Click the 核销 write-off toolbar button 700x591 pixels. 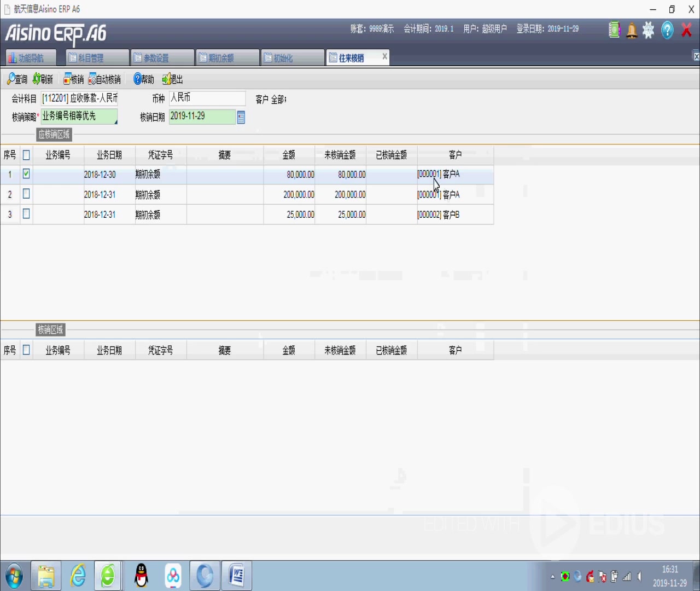click(x=73, y=79)
